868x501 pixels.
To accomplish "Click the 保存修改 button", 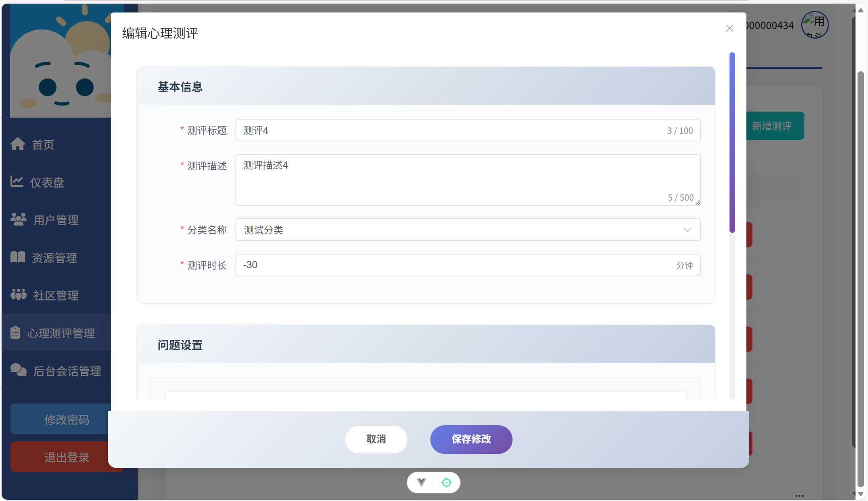I will 471,439.
